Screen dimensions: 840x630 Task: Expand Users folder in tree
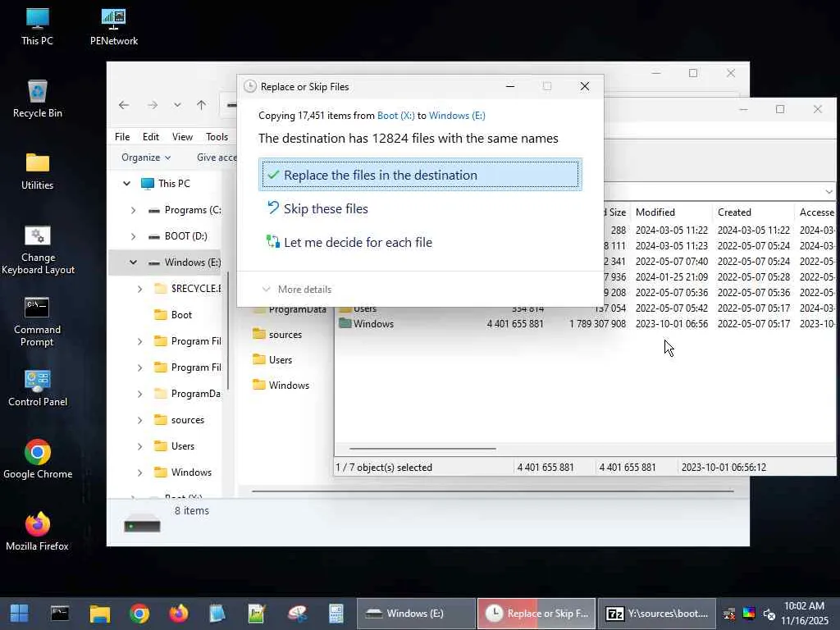139,446
